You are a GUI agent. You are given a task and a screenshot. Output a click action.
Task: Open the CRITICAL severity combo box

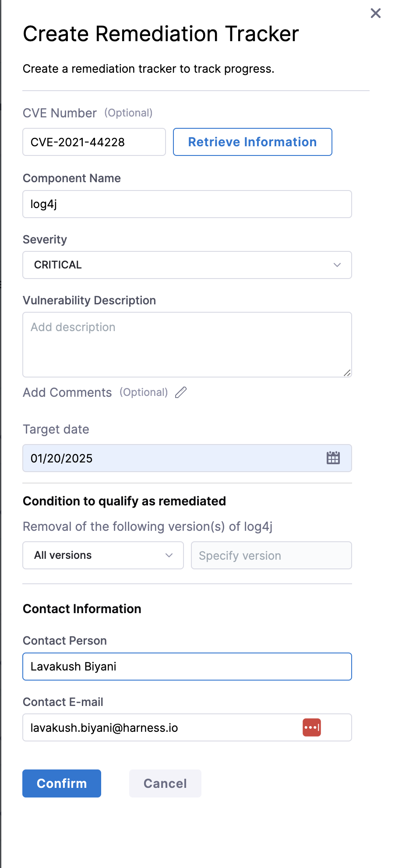(x=175, y=265)
